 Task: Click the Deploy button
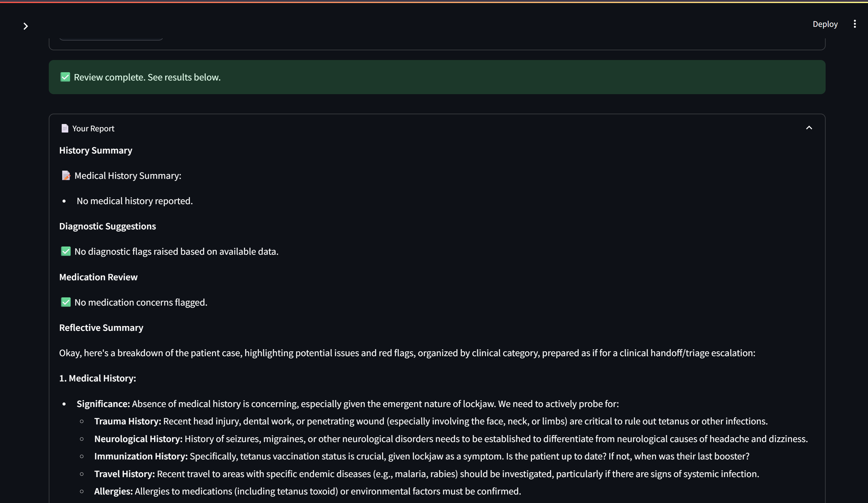coord(825,24)
